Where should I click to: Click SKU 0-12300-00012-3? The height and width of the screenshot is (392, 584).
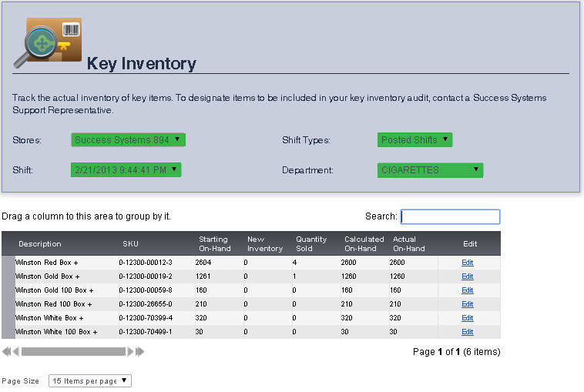point(146,263)
